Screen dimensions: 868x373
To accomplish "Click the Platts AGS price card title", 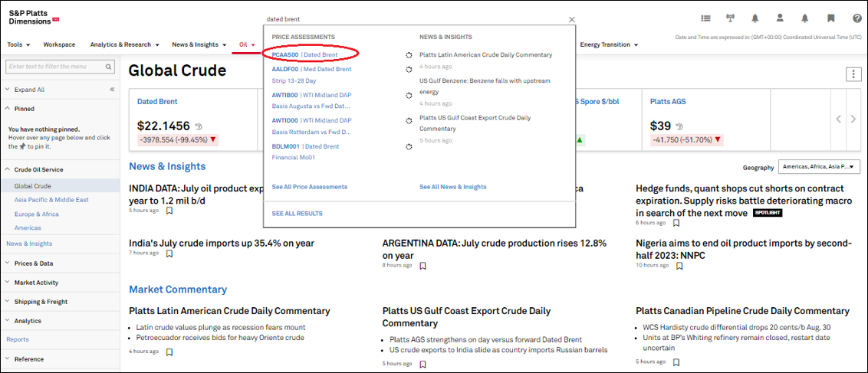I will click(x=669, y=102).
